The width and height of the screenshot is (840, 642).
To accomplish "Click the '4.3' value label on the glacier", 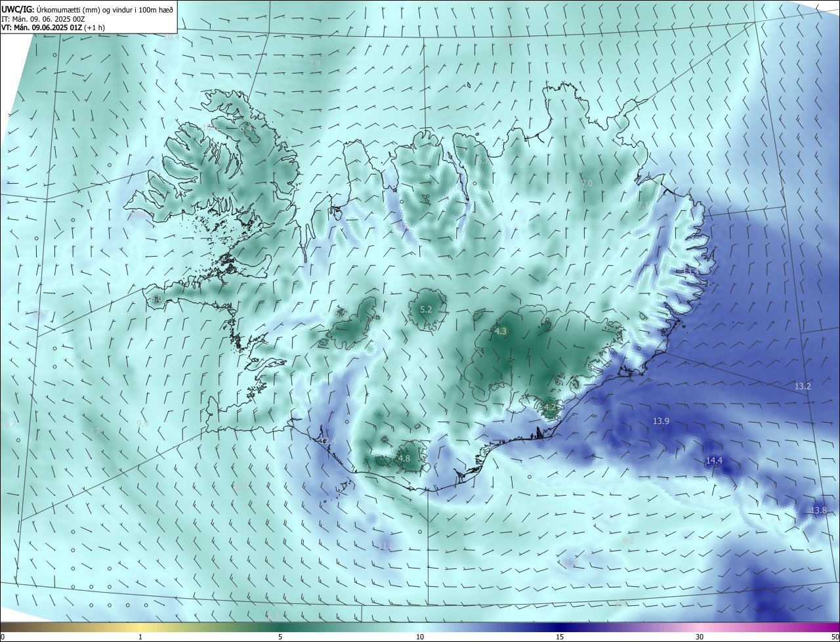I will [501, 332].
